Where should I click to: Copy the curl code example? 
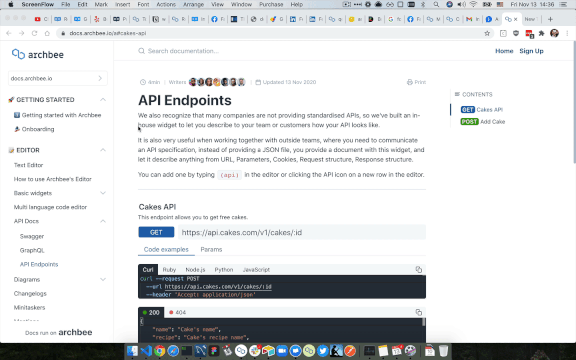(x=418, y=270)
